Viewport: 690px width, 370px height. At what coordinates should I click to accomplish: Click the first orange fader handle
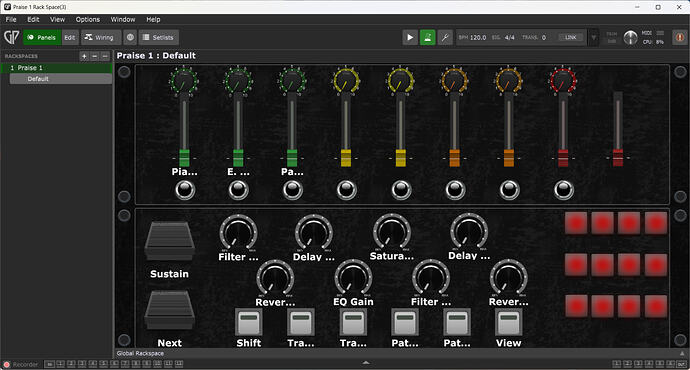[x=455, y=158]
